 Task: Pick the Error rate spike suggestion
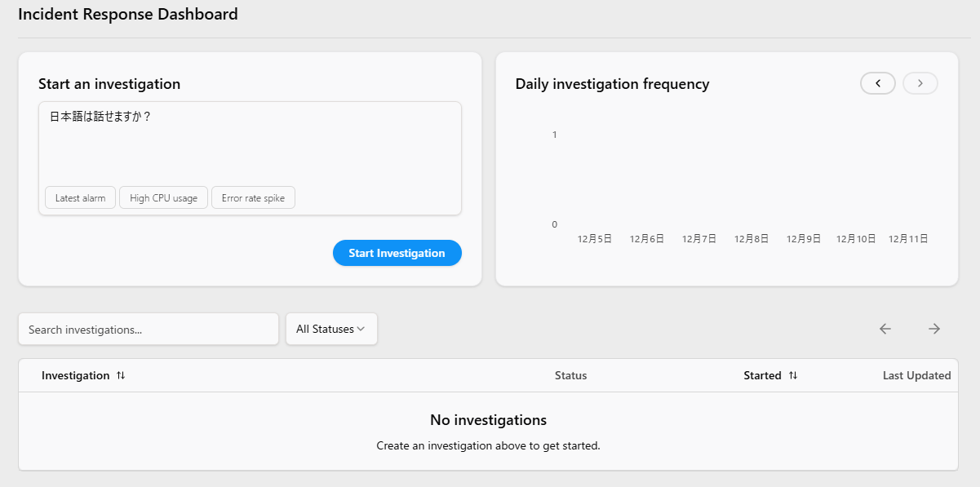tap(253, 198)
